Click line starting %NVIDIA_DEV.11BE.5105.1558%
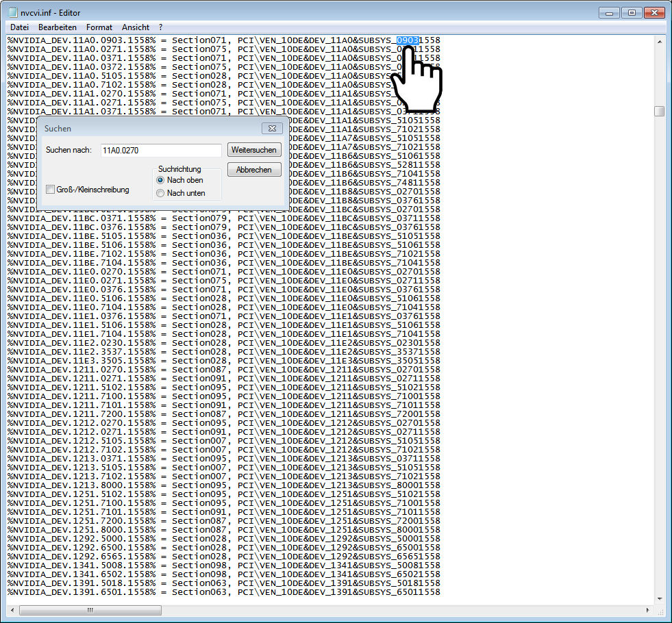The image size is (672, 623). (x=224, y=236)
